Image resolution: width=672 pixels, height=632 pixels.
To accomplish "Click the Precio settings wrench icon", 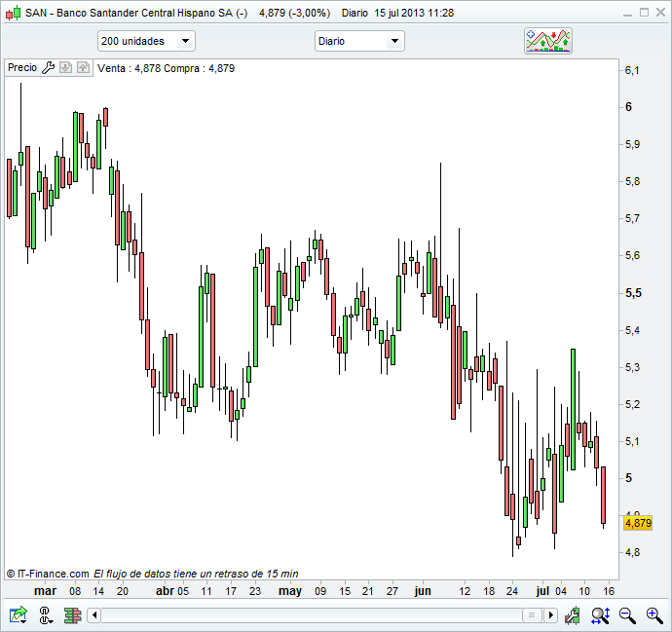I will pos(48,68).
